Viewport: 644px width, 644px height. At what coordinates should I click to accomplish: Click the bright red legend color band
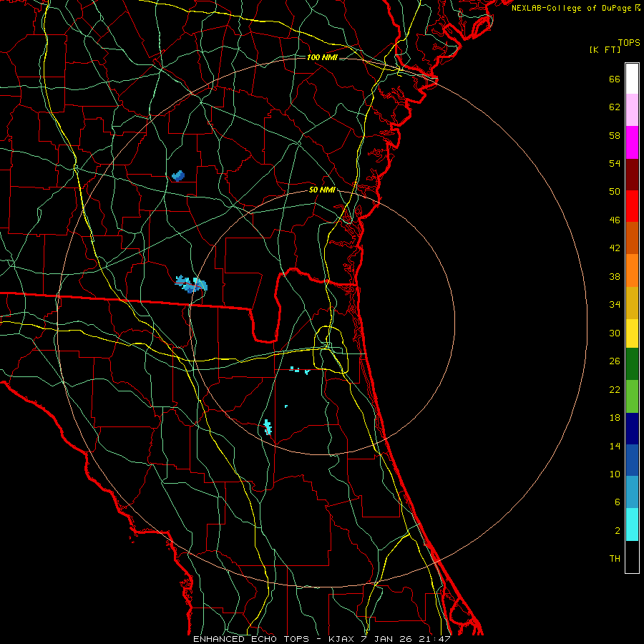(632, 206)
